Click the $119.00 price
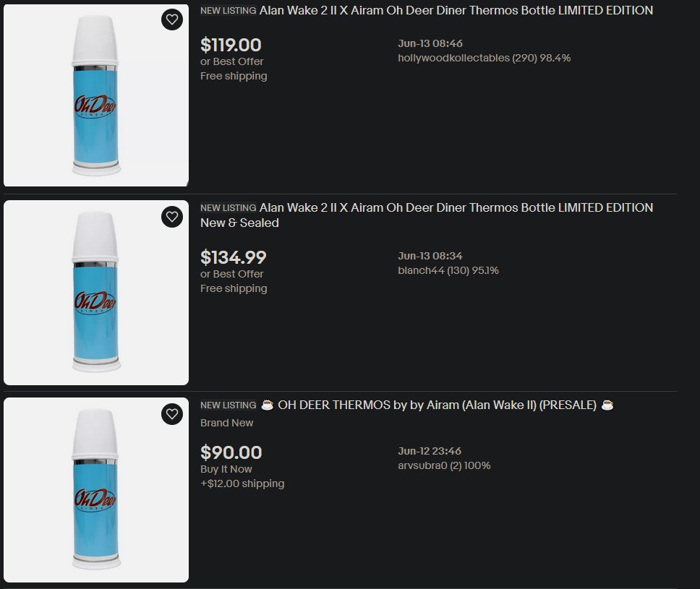700x589 pixels. [231, 45]
